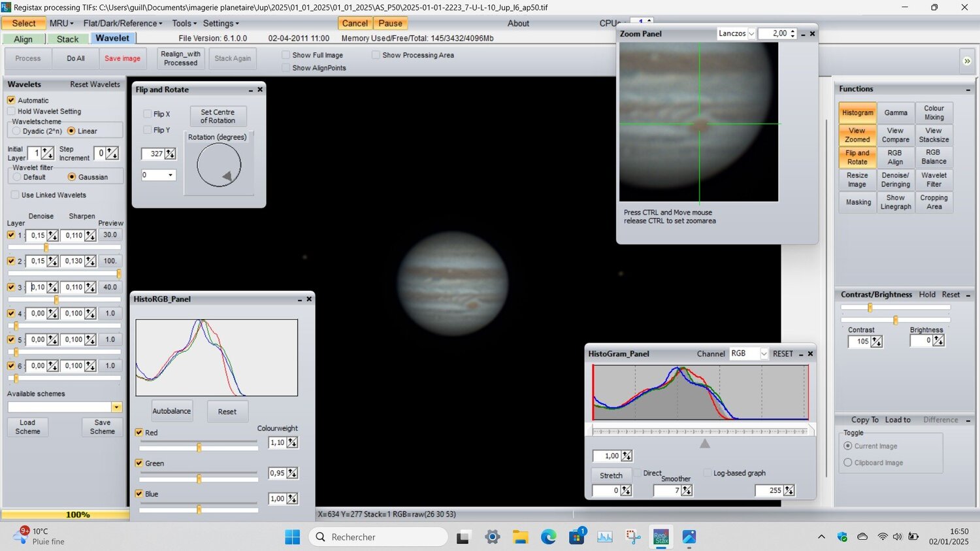Screen dimensions: 980x551
Task: Click the Autobalance button
Action: [172, 411]
